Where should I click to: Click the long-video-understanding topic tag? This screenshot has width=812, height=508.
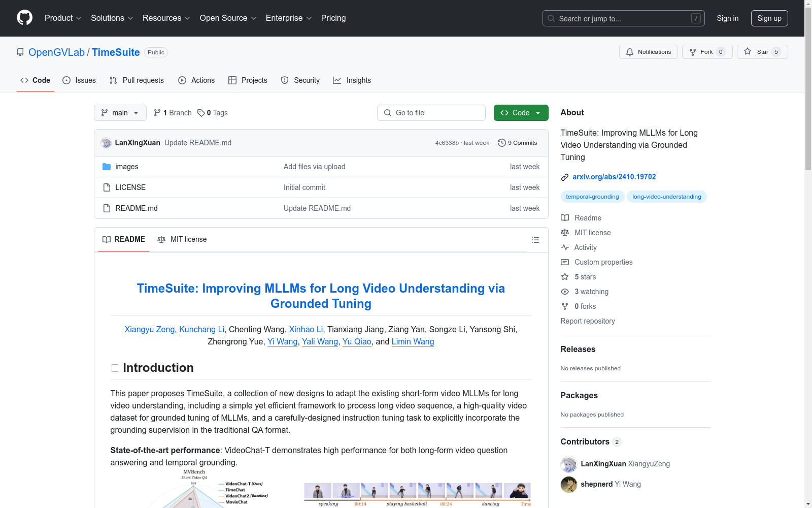pyautogui.click(x=667, y=197)
